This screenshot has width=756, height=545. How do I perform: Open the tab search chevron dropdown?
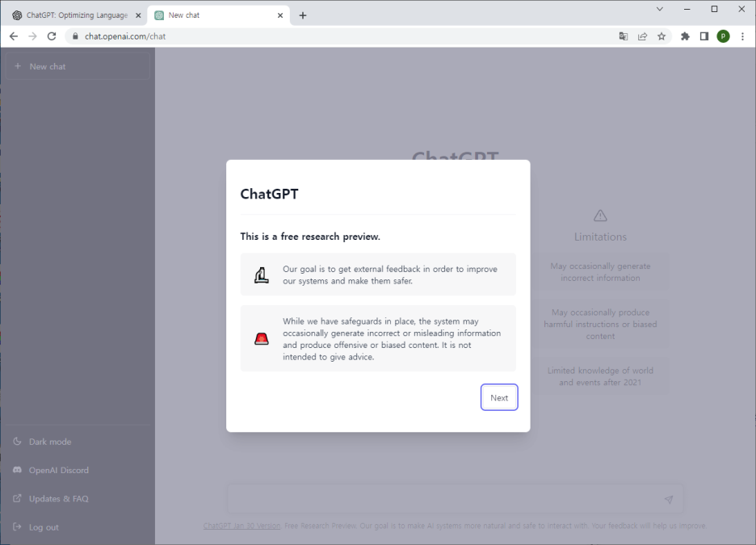660,9
